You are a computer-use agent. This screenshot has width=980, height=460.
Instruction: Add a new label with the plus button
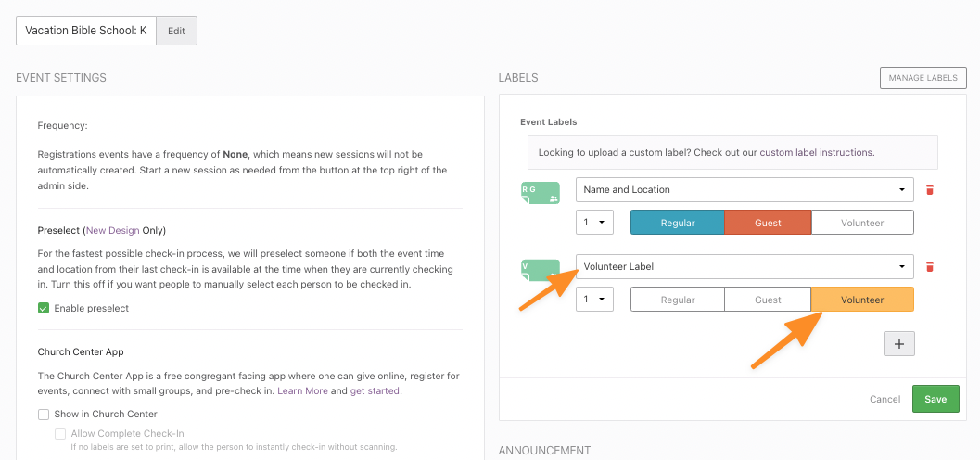(x=899, y=344)
